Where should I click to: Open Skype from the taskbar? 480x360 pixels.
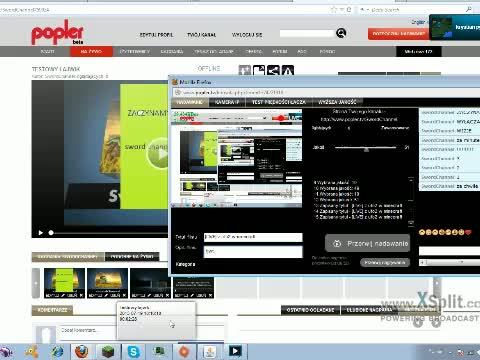click(134, 352)
